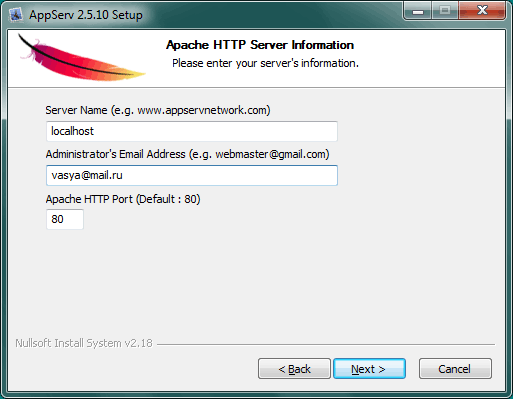Click the separator line beside Nullsoft text

pyautogui.click(x=326, y=344)
